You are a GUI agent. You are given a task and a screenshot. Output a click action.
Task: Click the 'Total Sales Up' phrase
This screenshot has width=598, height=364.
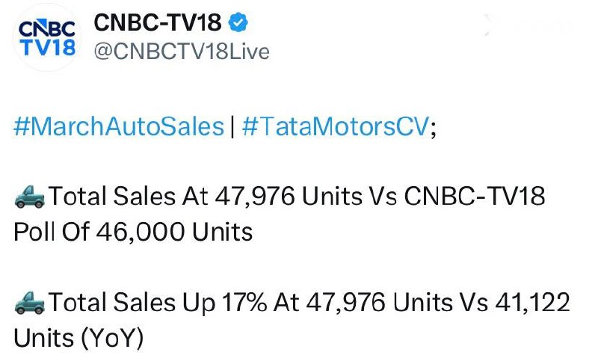click(x=131, y=303)
